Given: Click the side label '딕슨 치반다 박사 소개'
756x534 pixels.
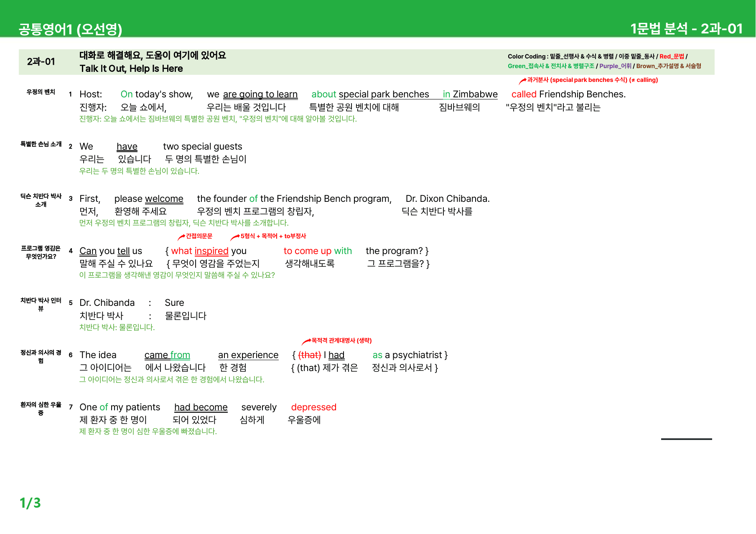Looking at the screenshot, I should point(41,200).
